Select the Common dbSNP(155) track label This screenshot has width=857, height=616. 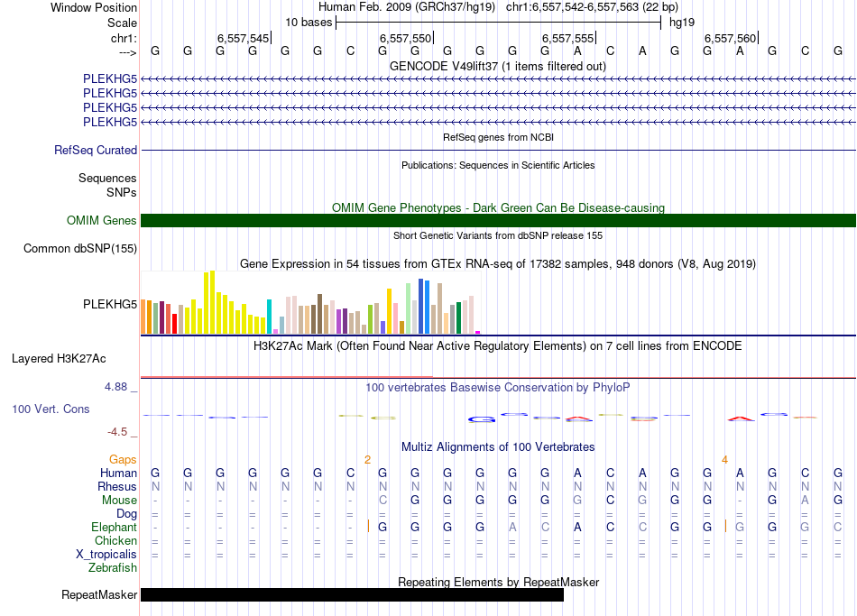(x=80, y=249)
